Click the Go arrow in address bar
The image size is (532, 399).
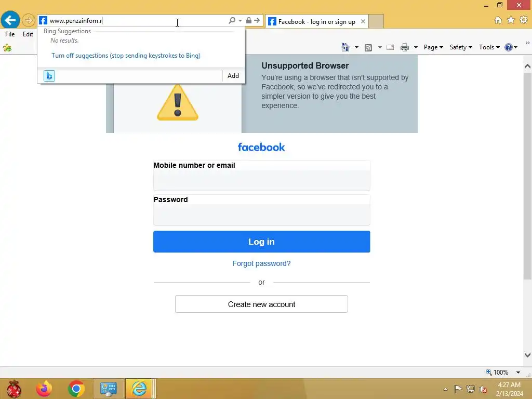click(257, 20)
